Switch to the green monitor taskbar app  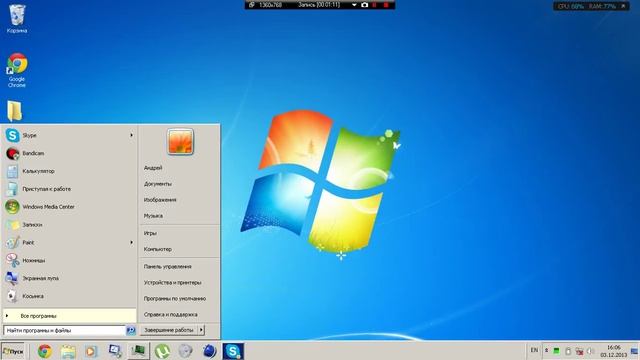[138, 351]
